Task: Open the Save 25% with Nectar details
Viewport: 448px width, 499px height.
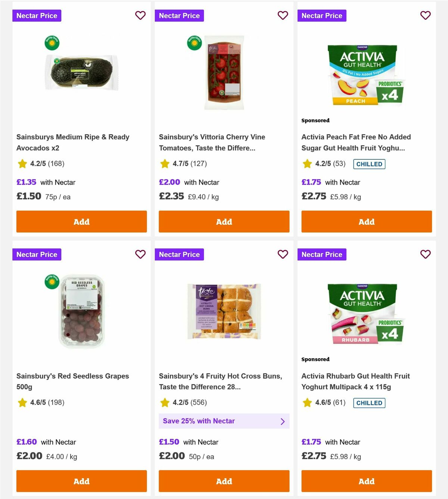Action: coord(224,421)
